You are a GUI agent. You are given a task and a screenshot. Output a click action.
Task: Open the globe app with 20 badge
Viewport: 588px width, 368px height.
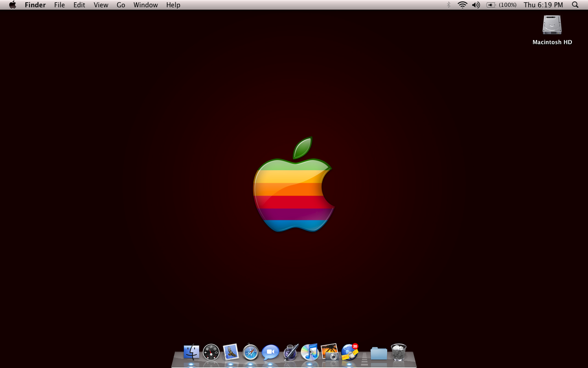(x=350, y=352)
